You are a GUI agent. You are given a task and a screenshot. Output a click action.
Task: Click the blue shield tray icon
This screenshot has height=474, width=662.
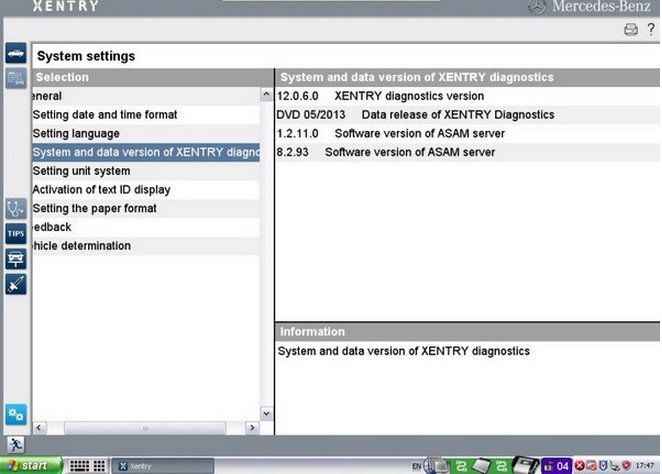(x=604, y=466)
